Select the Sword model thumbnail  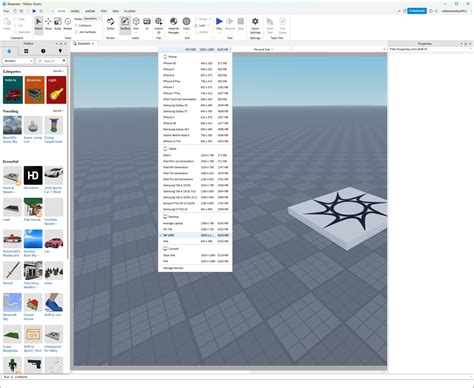12,271
